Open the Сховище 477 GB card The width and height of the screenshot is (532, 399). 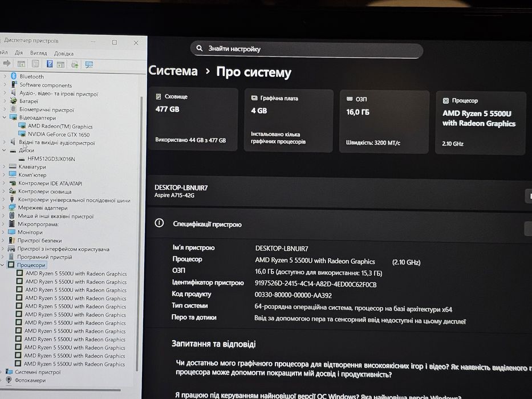point(193,119)
